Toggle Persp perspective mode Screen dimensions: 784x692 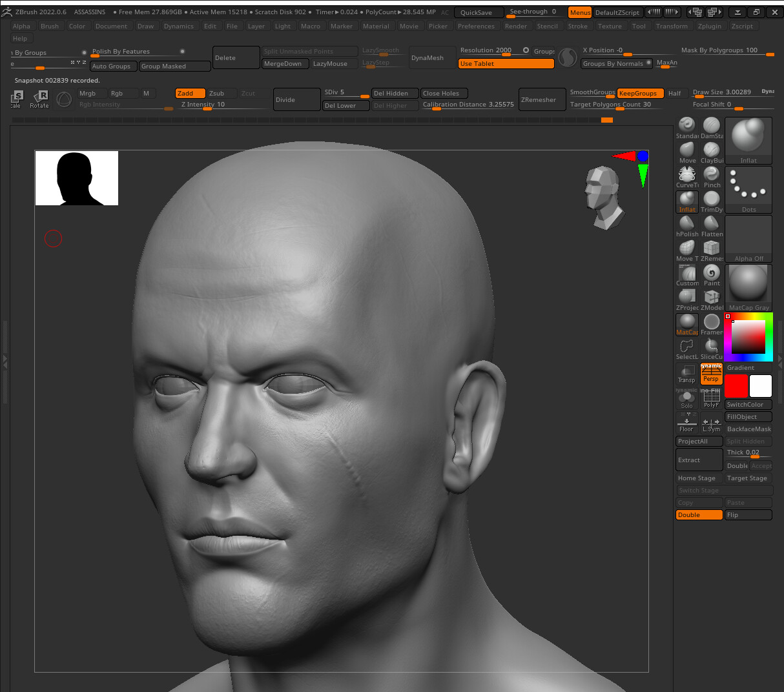point(711,373)
